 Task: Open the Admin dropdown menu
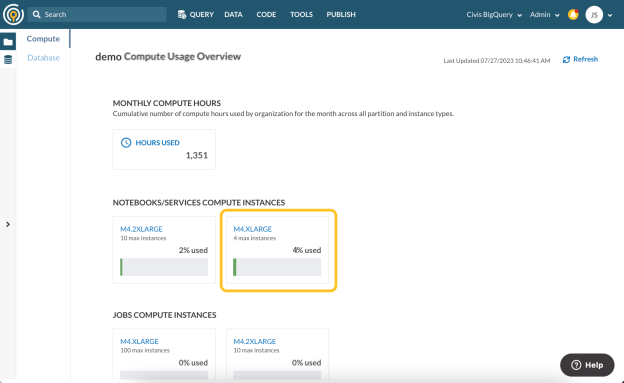(544, 15)
